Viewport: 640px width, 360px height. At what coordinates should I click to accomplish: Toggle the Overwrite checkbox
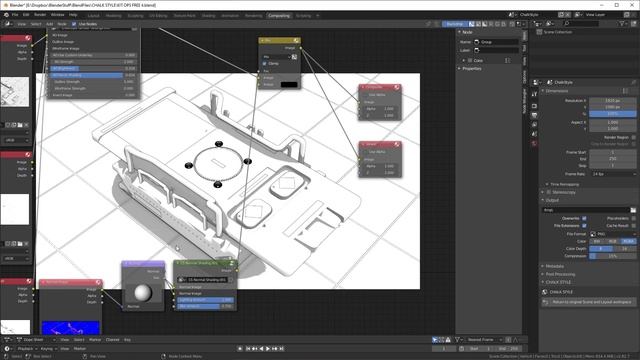[x=584, y=218]
